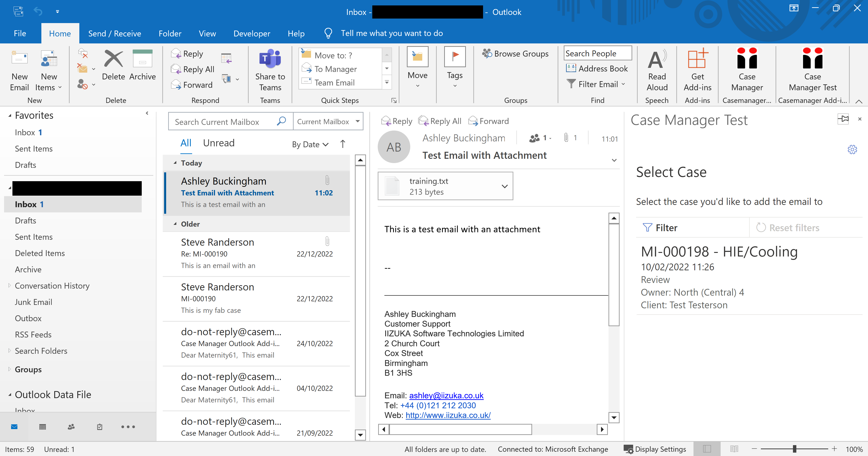Screen dimensions: 868x456
Task: Open the Developer ribbon tab
Action: point(252,33)
